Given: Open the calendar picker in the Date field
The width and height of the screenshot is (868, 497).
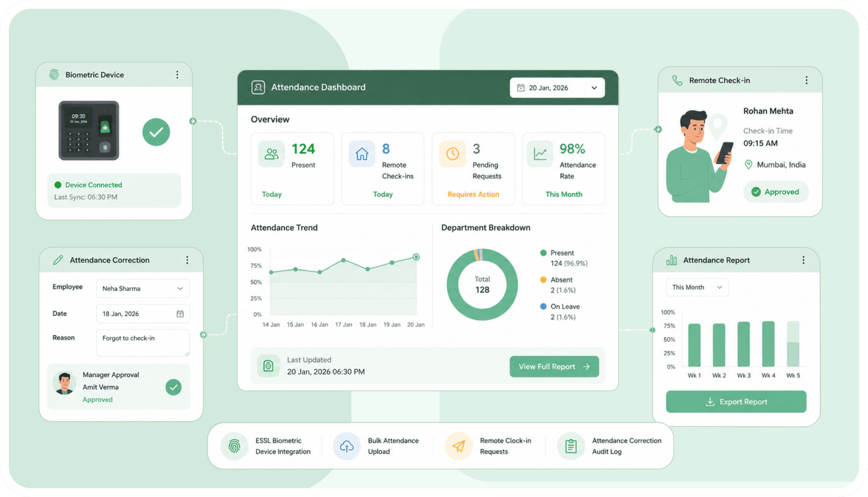Looking at the screenshot, I should point(180,314).
